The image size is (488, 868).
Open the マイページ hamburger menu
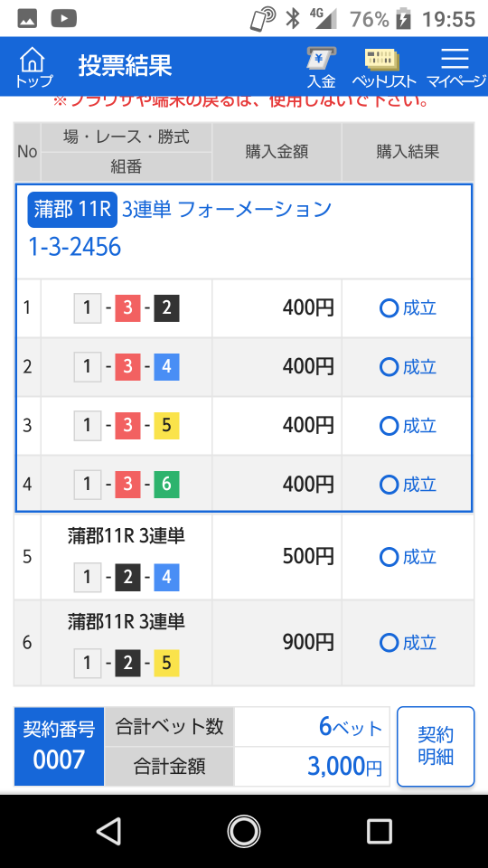click(455, 68)
